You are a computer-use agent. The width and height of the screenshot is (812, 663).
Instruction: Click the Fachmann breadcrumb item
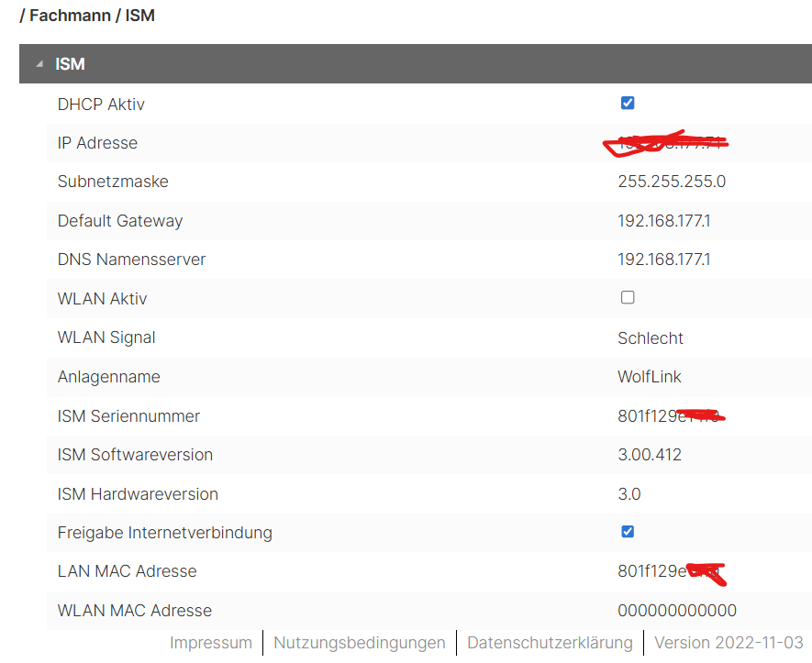(70, 17)
